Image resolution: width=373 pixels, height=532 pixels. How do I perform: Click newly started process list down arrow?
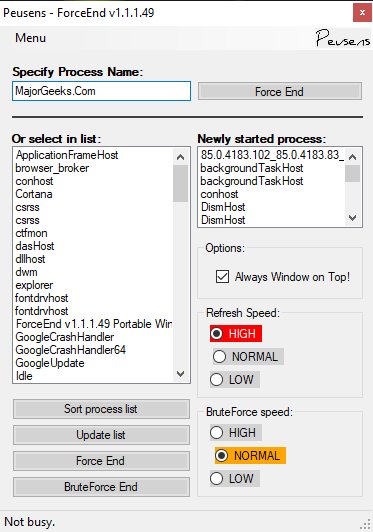coord(353,218)
